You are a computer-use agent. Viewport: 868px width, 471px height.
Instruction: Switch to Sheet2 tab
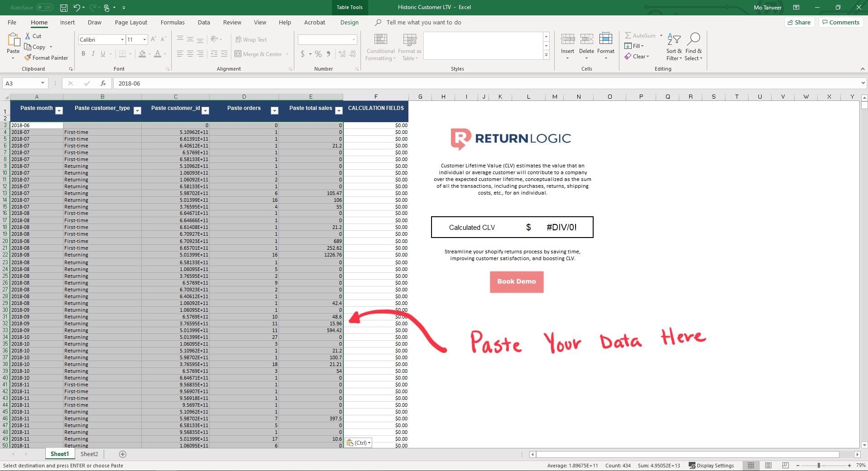click(89, 454)
